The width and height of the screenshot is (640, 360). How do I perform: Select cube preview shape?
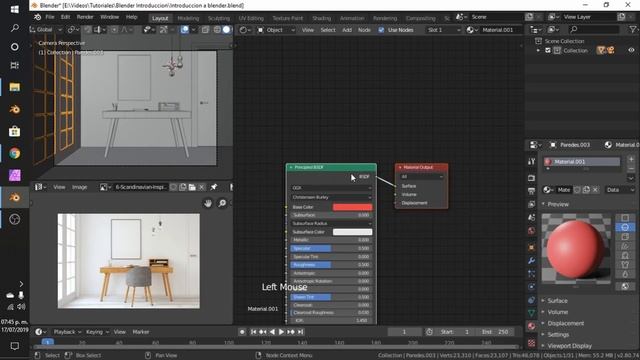625,237
